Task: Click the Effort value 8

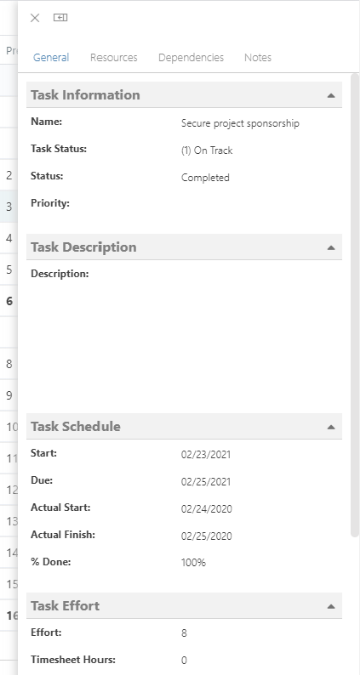Action: point(184,634)
